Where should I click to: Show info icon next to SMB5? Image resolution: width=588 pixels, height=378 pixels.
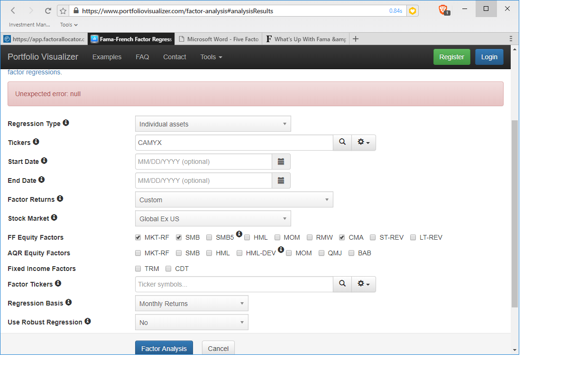click(239, 234)
